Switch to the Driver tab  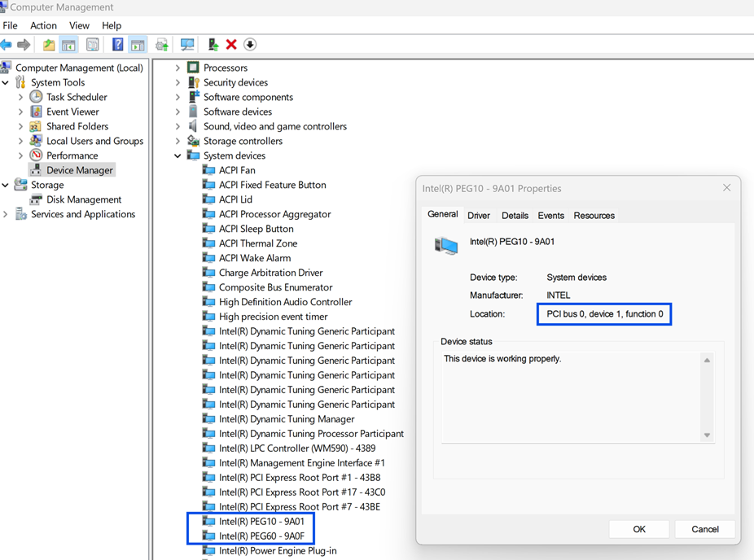[479, 216]
